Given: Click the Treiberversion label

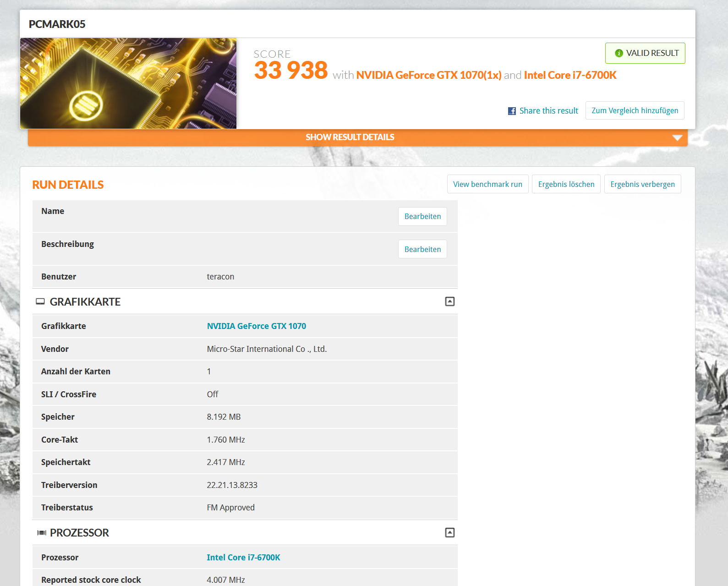Looking at the screenshot, I should pos(69,485).
